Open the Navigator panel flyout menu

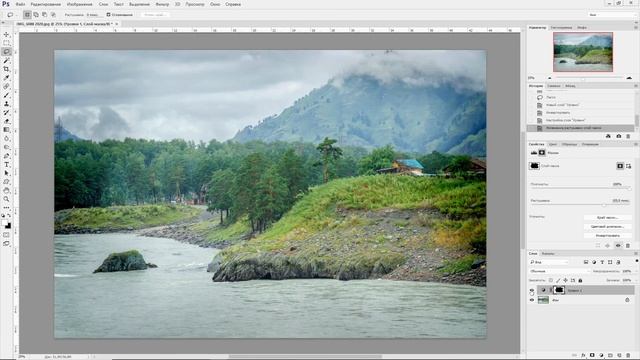636,27
